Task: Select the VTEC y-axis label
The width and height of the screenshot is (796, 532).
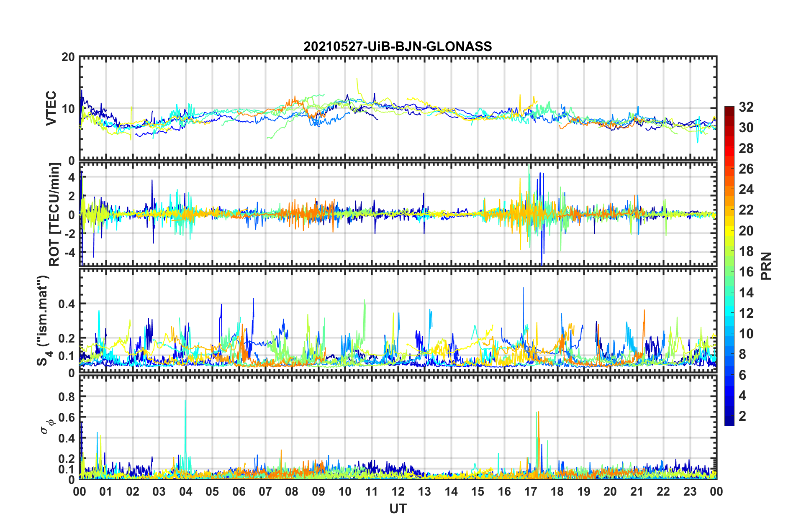Action: coord(51,108)
